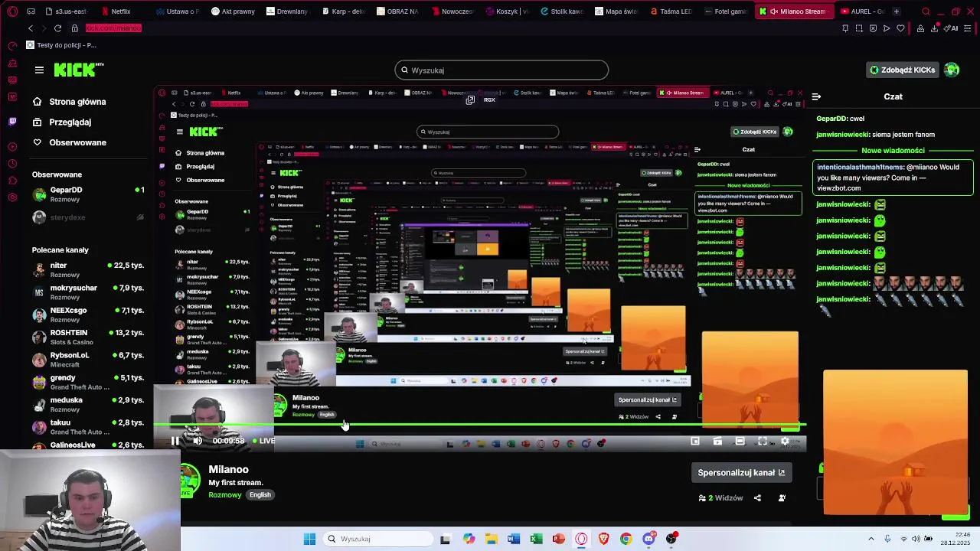Image resolution: width=980 pixels, height=551 pixels.
Task: Open recommended channel grendy
Action: (87, 382)
